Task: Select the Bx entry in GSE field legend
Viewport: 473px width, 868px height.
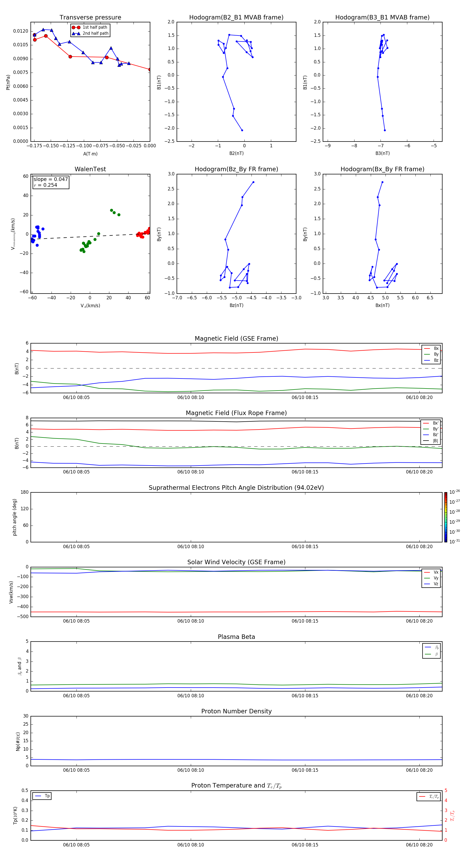Action: coord(431,349)
